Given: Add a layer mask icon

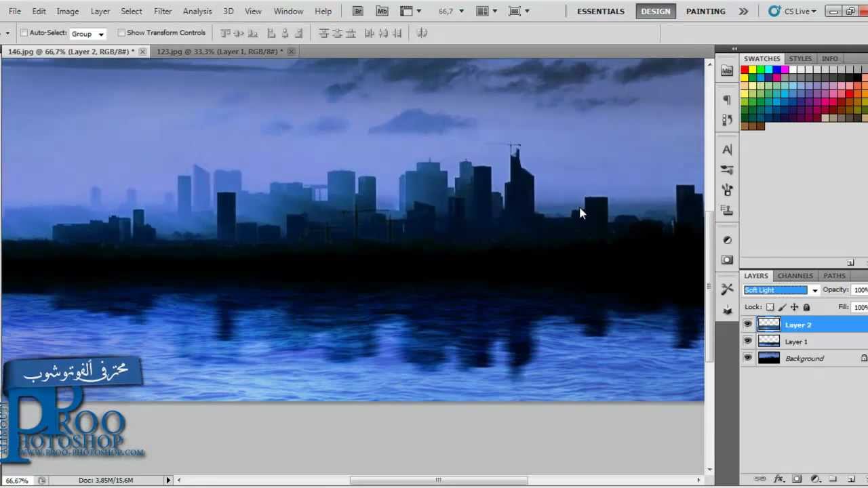Looking at the screenshot, I should coord(797,479).
